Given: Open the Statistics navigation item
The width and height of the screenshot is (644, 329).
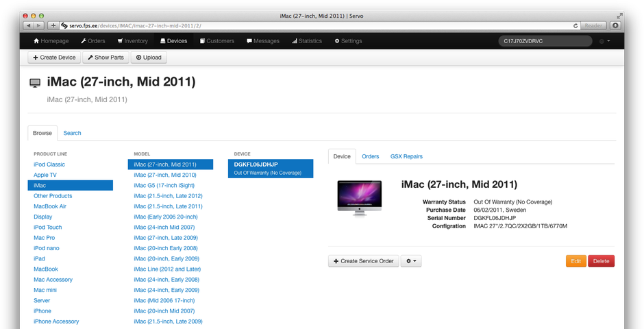Looking at the screenshot, I should [307, 41].
